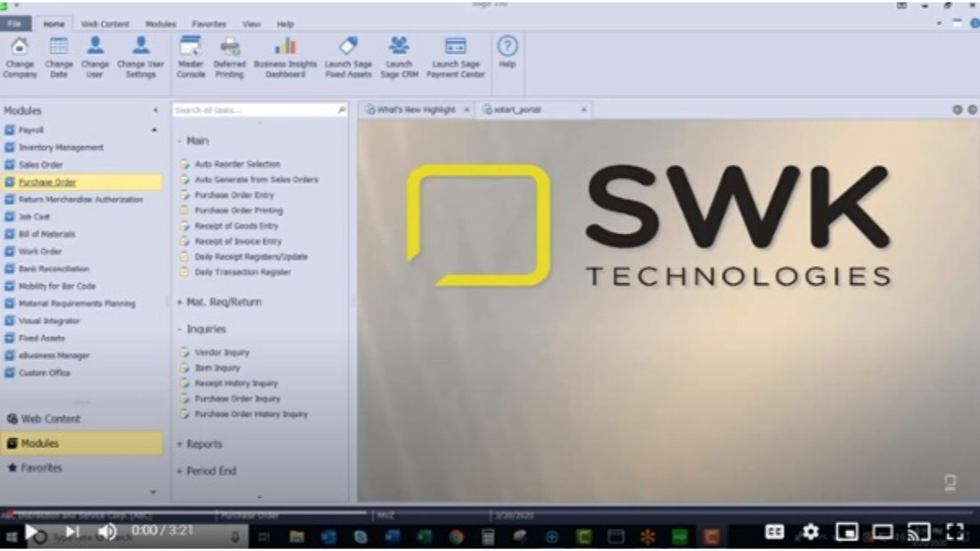Switch to the Modules ribbon tab
980x551 pixels.
tap(161, 24)
